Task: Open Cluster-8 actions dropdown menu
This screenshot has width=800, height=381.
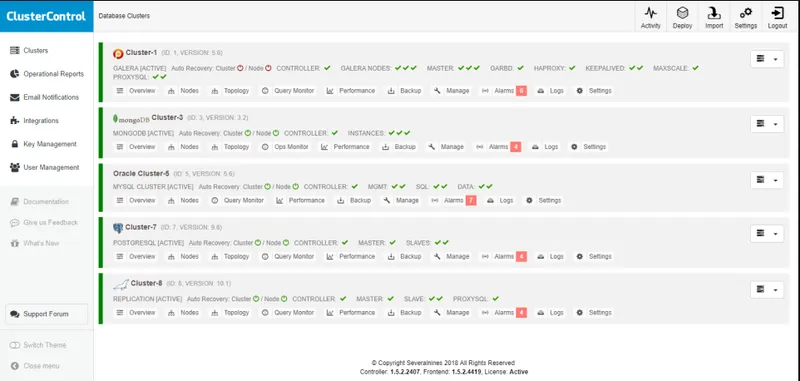Action: click(x=767, y=290)
